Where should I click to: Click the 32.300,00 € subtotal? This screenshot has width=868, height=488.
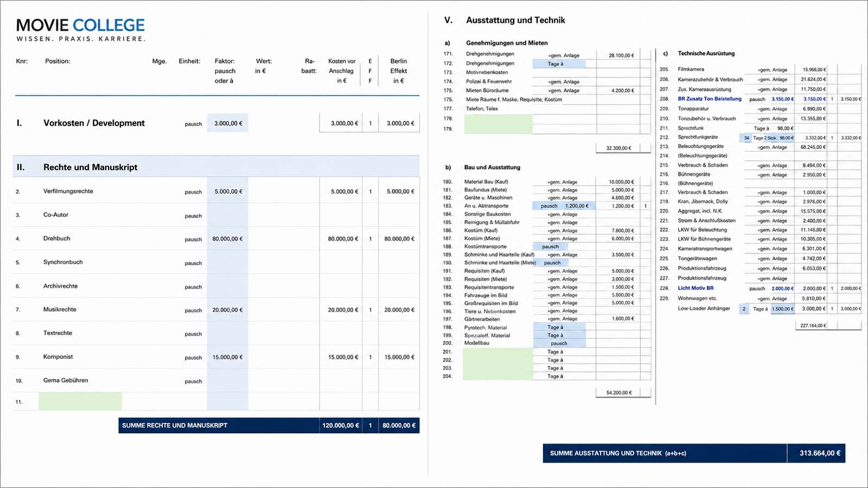[618, 148]
